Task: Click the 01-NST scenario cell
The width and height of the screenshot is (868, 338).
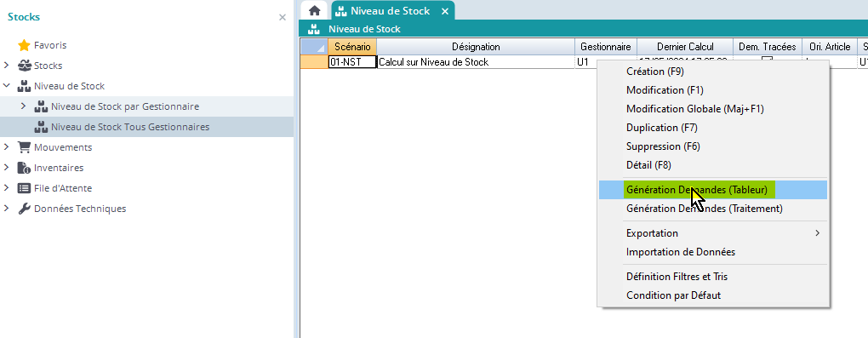Action: [x=352, y=62]
